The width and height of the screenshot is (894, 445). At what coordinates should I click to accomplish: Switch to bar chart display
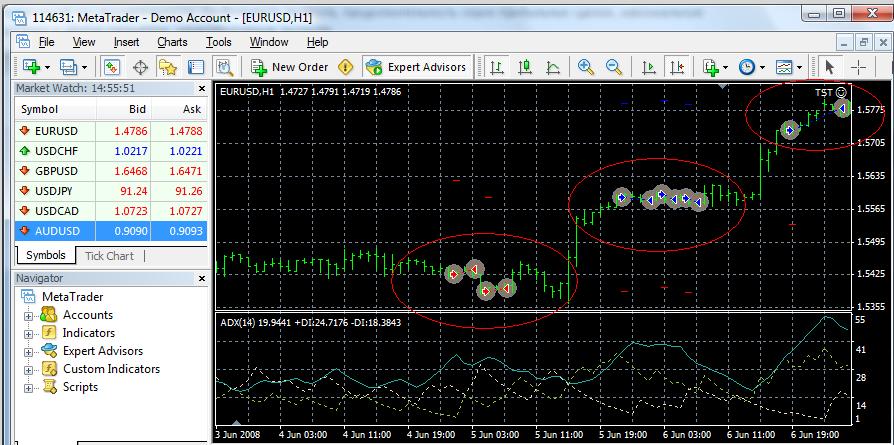[x=498, y=67]
